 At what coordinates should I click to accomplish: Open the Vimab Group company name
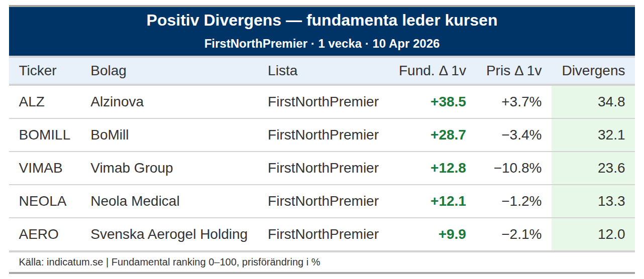pyautogui.click(x=132, y=168)
